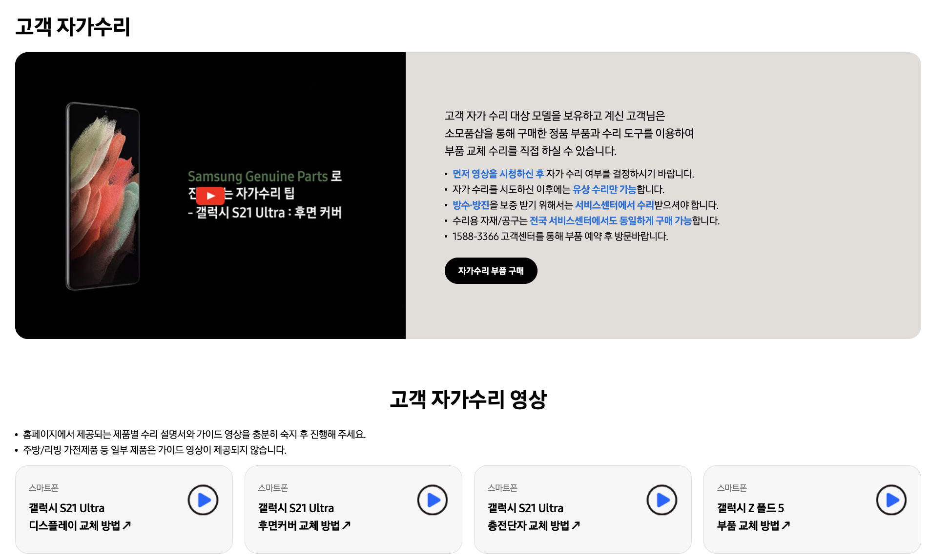The width and height of the screenshot is (951, 560).
Task: Click 스마트폰 label on 갤럭시 Z 폴드 5 card
Action: 732,488
